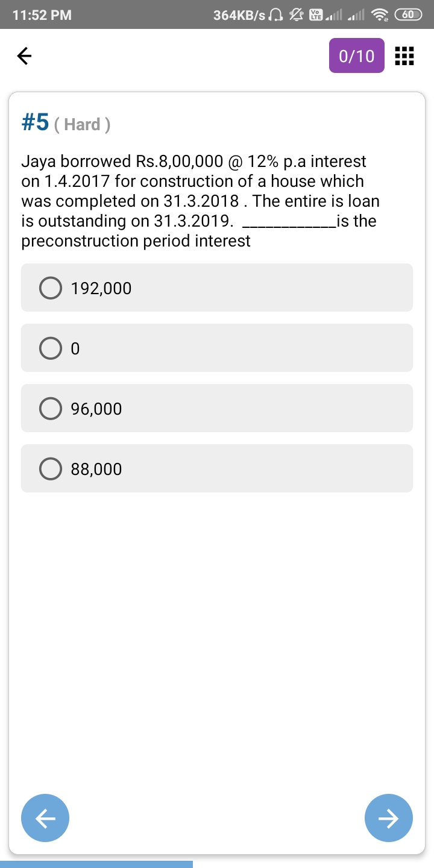
Task: Tap the back arrow in header
Action: tap(24, 56)
